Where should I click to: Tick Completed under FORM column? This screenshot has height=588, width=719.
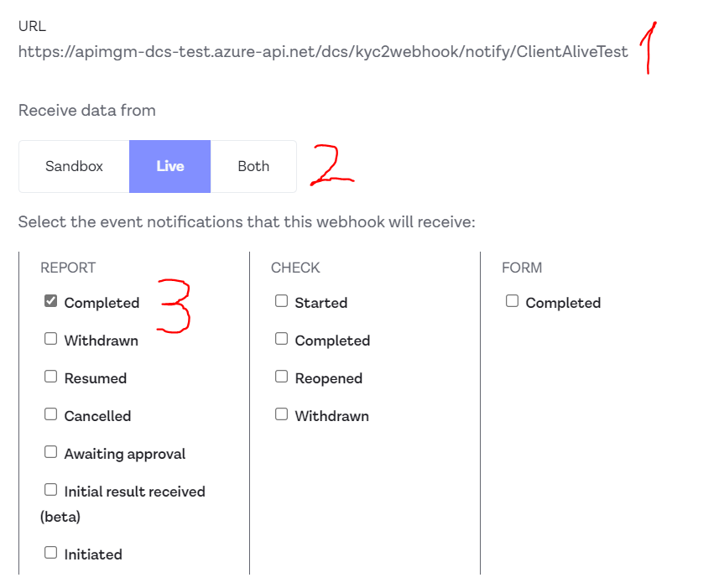tap(513, 301)
